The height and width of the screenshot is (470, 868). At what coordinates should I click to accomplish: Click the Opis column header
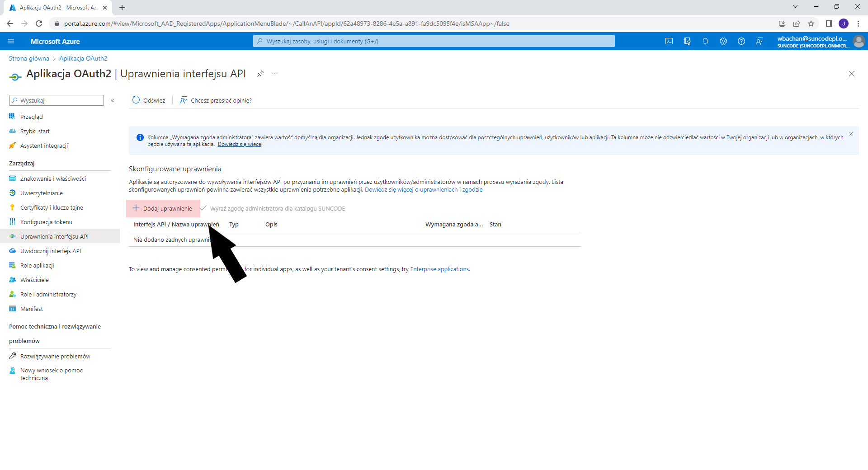tap(271, 224)
